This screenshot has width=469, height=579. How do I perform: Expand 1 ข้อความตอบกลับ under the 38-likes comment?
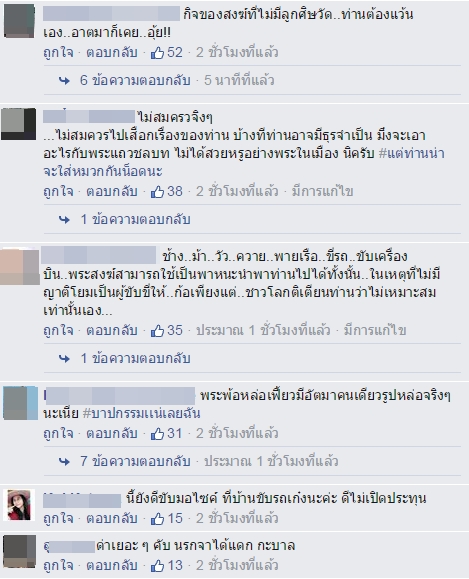point(135,219)
